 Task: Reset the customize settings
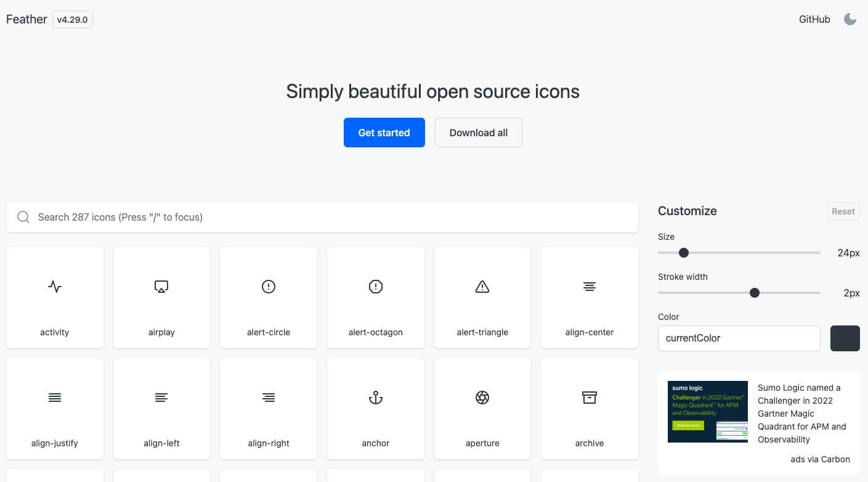(x=843, y=211)
